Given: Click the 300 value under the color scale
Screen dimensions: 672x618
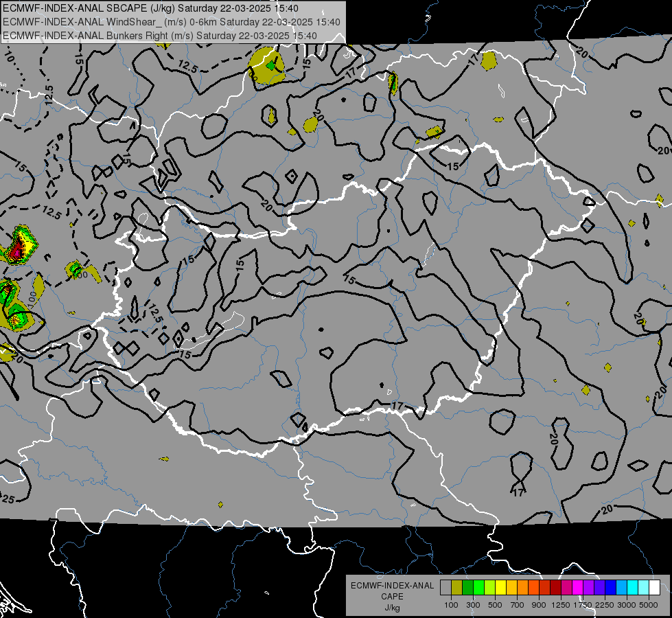Looking at the screenshot, I should pyautogui.click(x=473, y=605).
